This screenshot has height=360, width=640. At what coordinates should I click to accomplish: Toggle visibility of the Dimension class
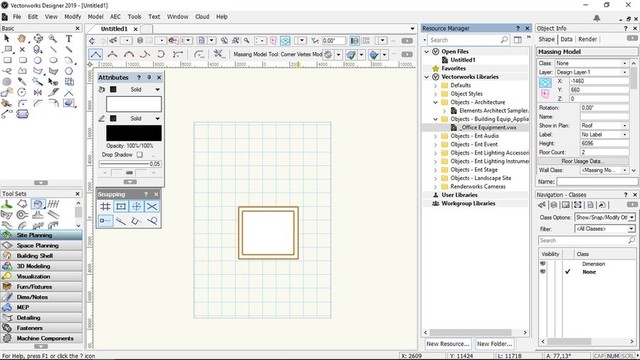click(543, 264)
